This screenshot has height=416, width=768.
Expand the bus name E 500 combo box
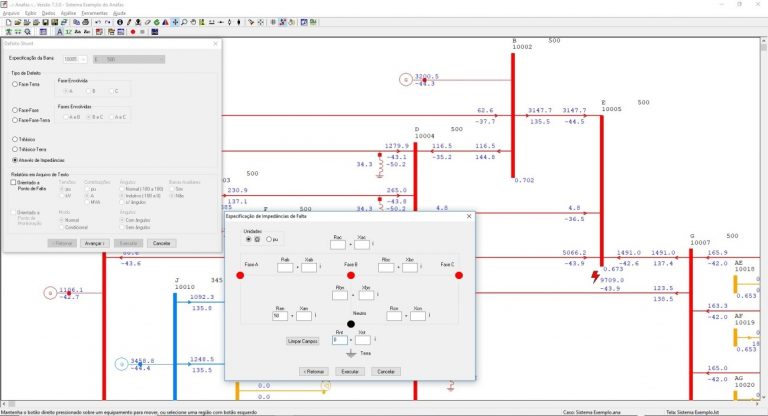pos(160,59)
